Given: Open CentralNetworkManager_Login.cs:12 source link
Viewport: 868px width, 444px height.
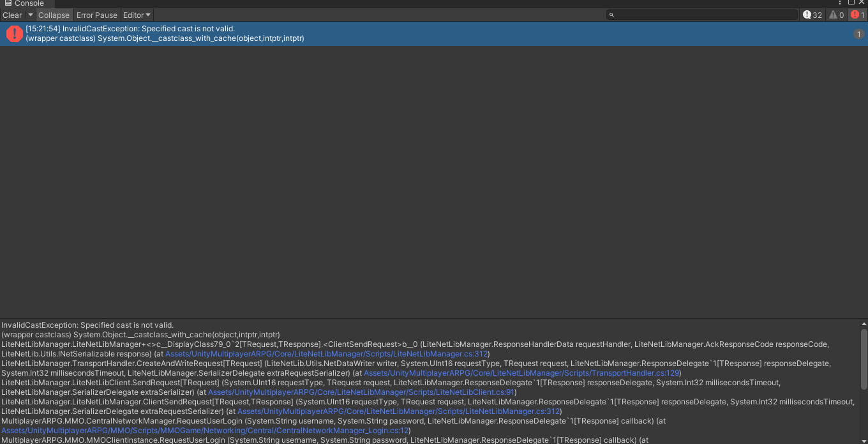Looking at the screenshot, I should pos(205,431).
